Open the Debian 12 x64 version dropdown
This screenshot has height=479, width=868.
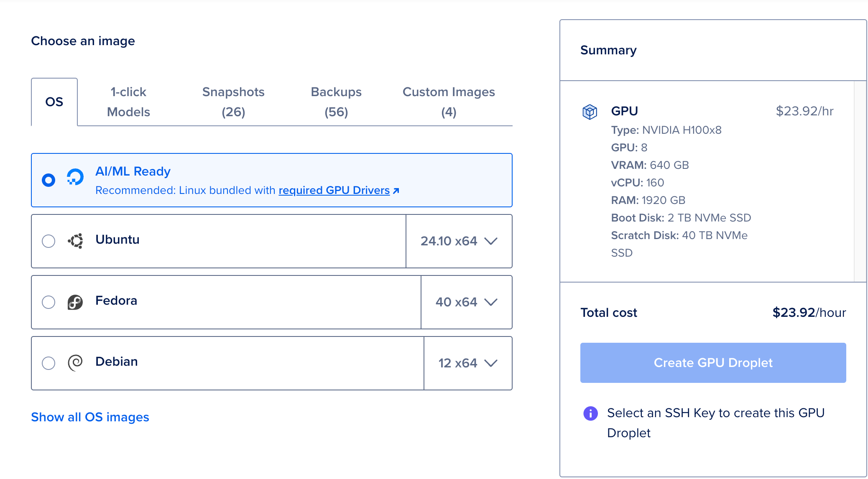[468, 363]
